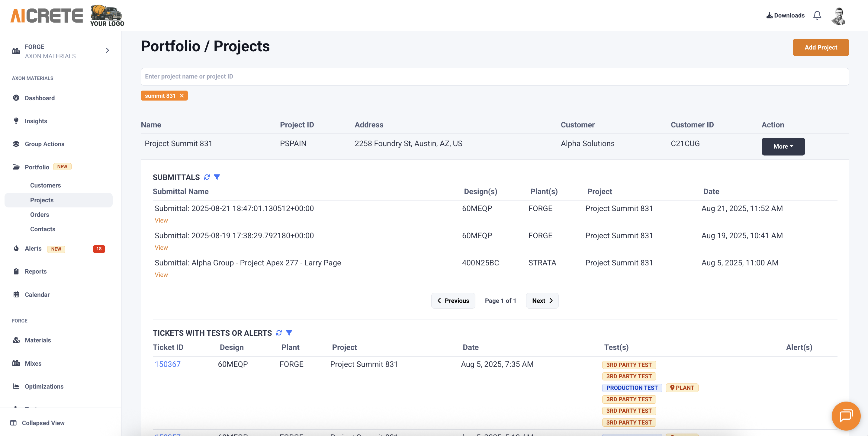868x436 pixels.
Task: Click Project Summit 831 project name
Action: coord(178,143)
